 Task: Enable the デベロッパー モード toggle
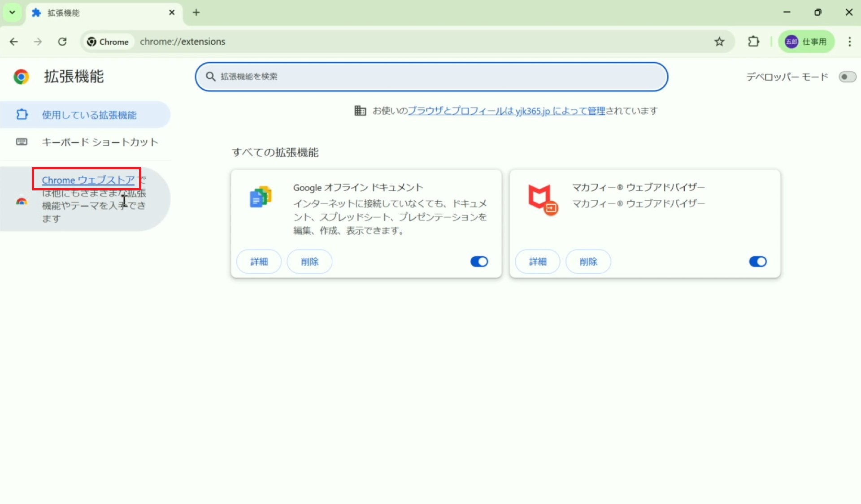coord(847,77)
